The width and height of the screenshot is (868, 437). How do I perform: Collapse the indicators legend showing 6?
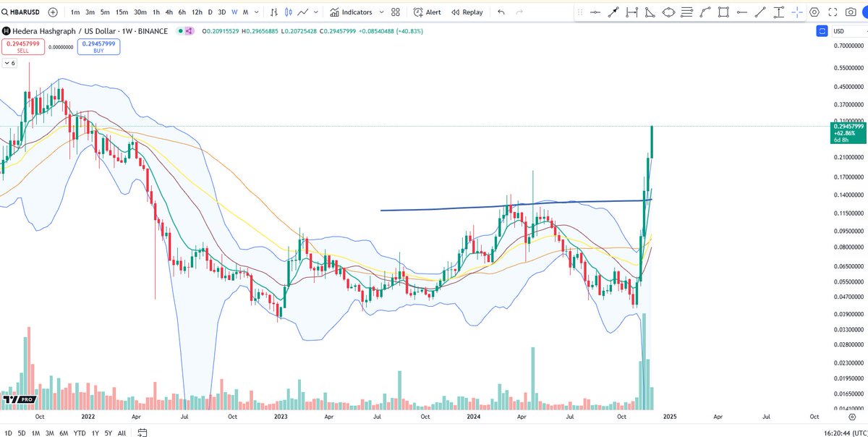click(x=9, y=64)
